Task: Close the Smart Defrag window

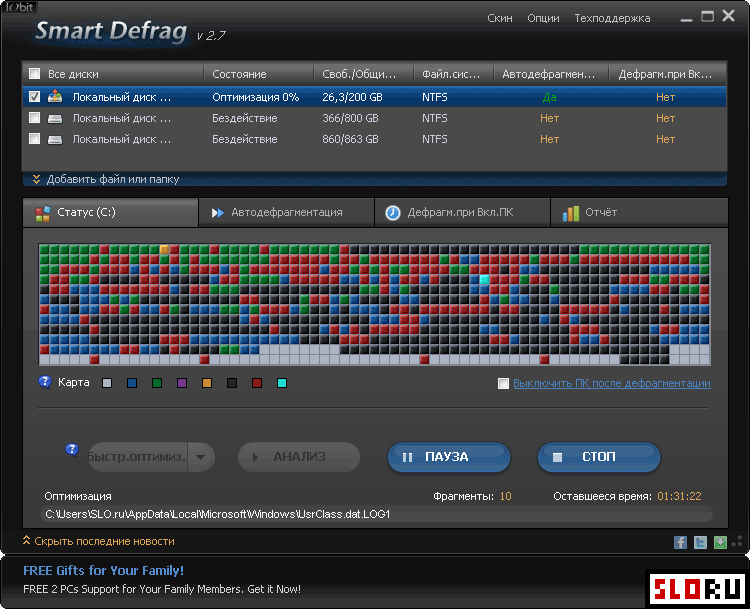Action: click(x=728, y=16)
